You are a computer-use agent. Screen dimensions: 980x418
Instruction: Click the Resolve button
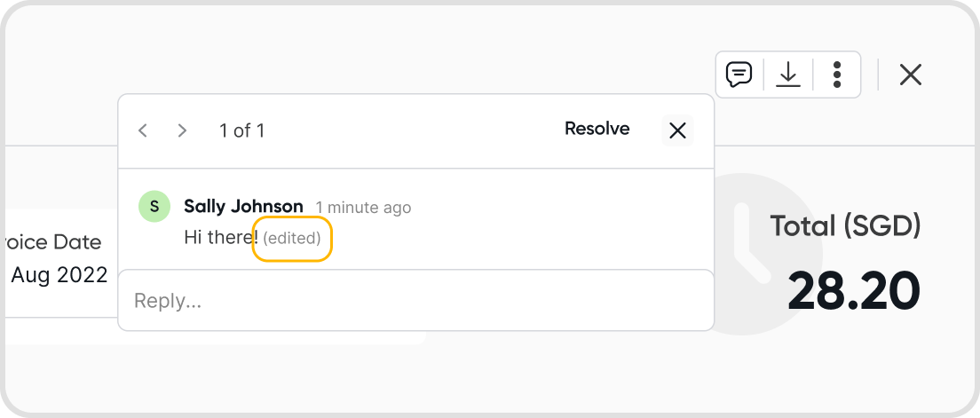click(x=597, y=129)
